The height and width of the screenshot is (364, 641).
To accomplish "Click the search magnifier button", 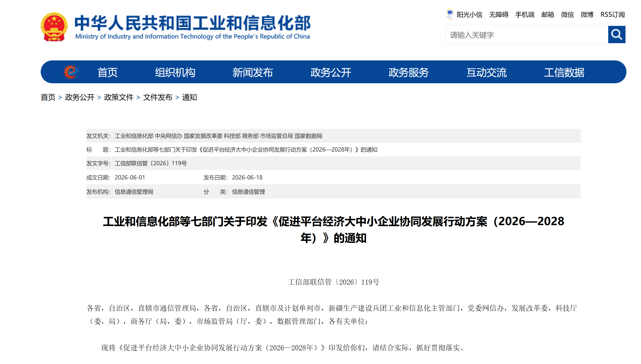I will pyautogui.click(x=617, y=35).
